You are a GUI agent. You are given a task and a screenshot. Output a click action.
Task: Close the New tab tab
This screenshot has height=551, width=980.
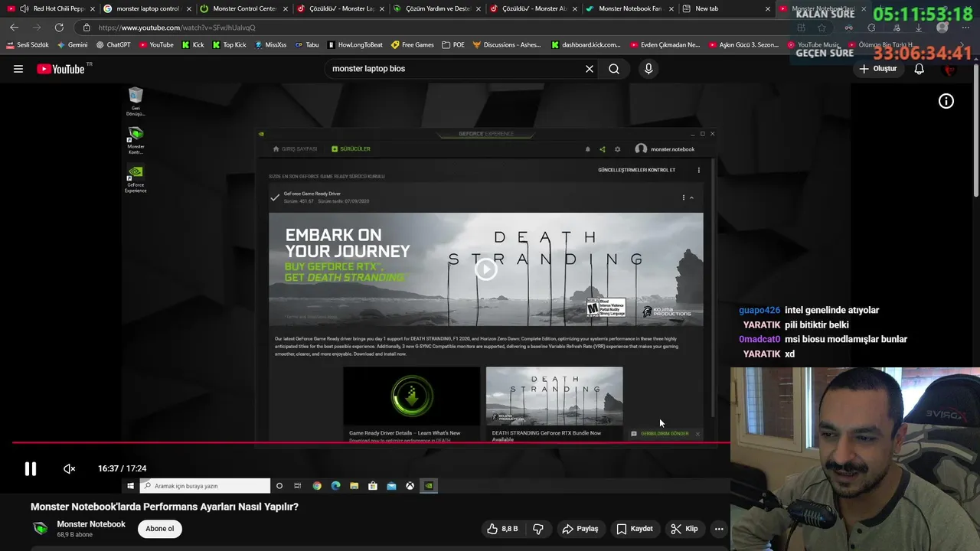pyautogui.click(x=767, y=8)
